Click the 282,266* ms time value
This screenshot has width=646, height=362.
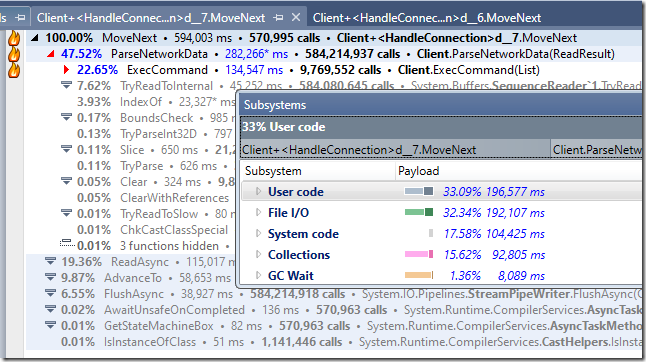[257, 54]
